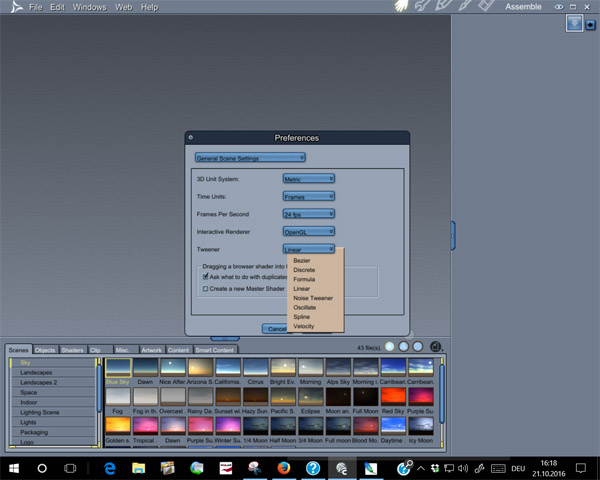Switch to the Smart Content tab
This screenshot has height=480, width=600.
[215, 349]
